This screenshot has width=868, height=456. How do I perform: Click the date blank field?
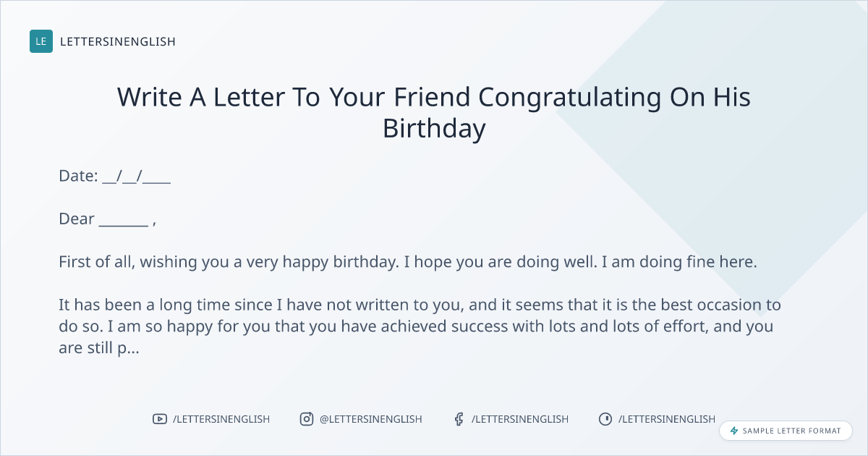[x=137, y=176]
